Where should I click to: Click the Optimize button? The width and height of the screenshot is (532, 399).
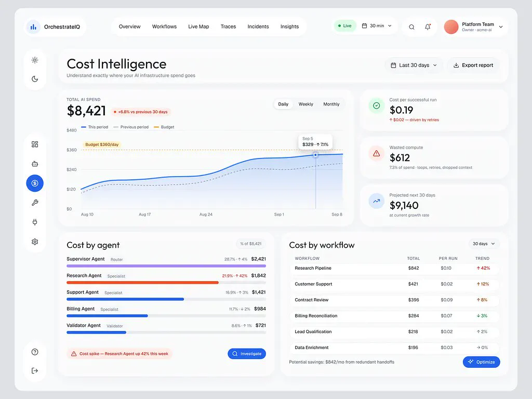point(481,362)
